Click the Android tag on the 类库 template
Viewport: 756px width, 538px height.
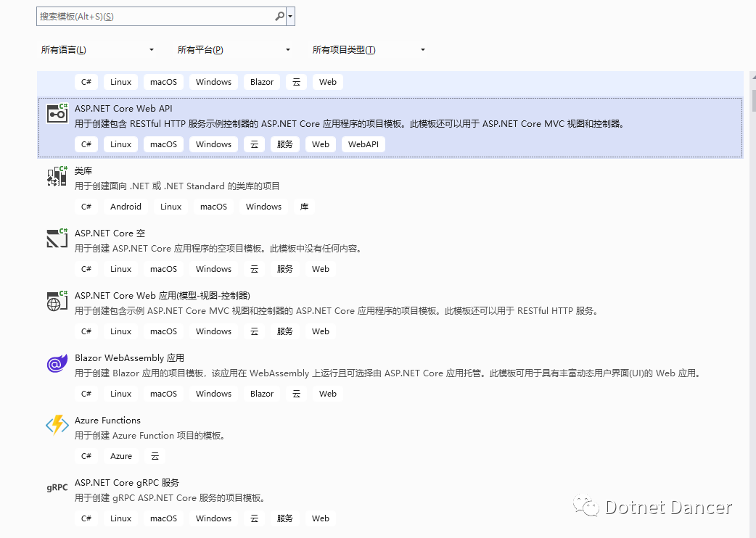[x=126, y=207]
